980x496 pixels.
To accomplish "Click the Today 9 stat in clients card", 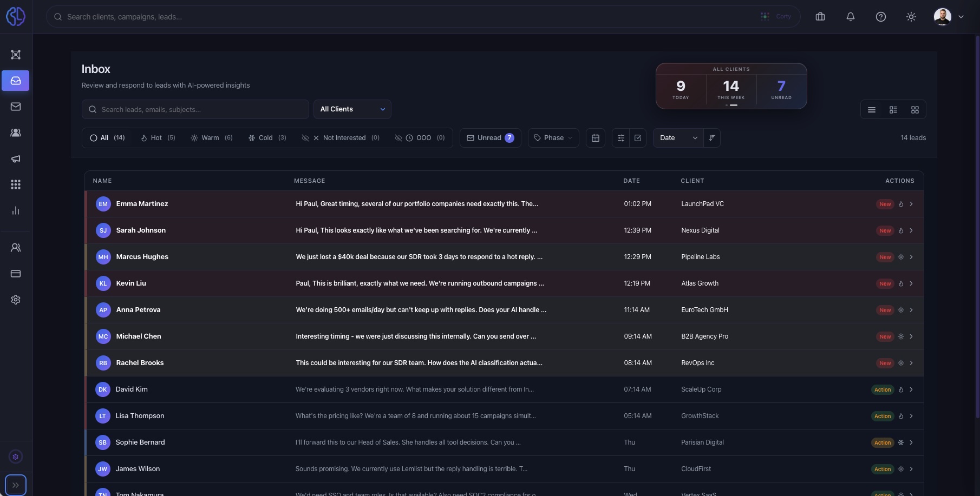I will [x=681, y=89].
